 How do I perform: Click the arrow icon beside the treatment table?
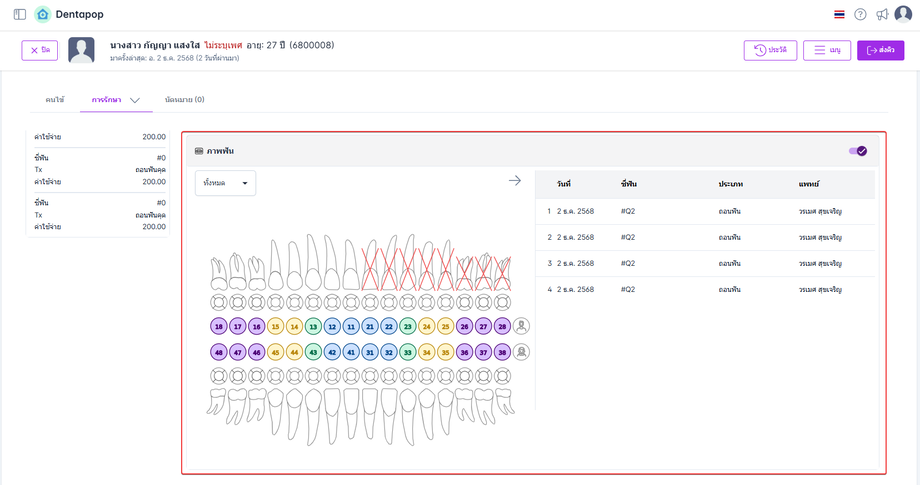click(515, 180)
